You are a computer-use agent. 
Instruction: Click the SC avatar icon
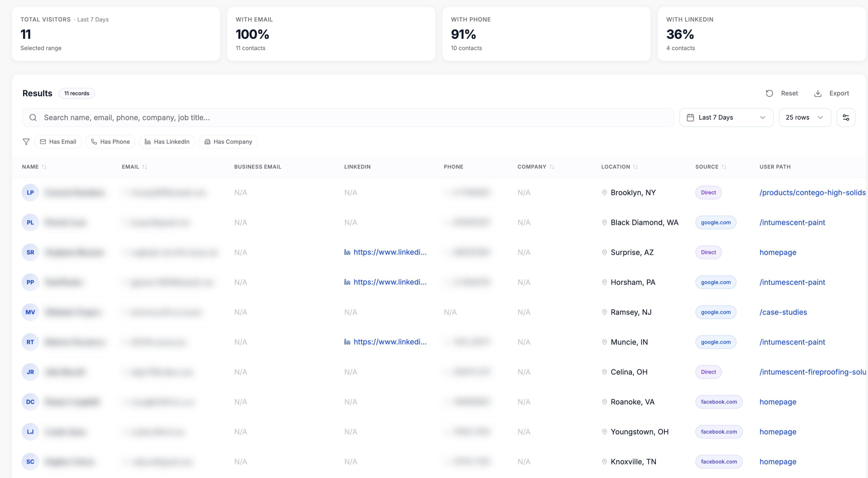(30, 461)
